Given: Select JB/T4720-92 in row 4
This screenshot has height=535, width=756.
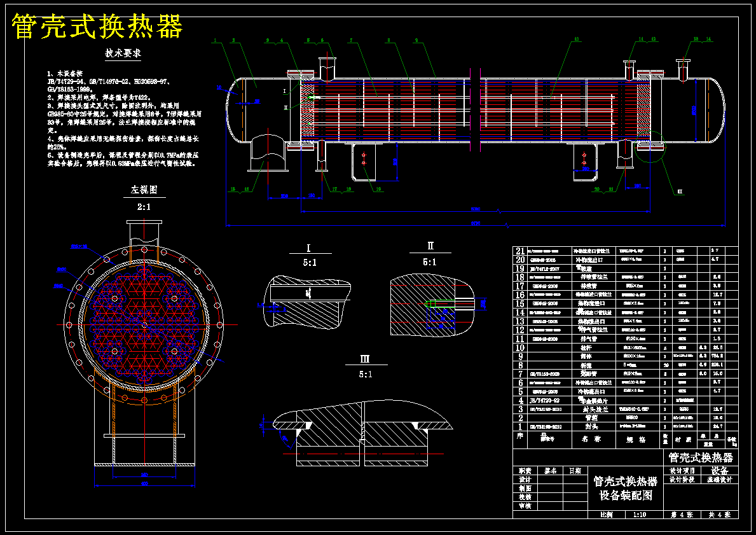Looking at the screenshot, I should [x=544, y=400].
